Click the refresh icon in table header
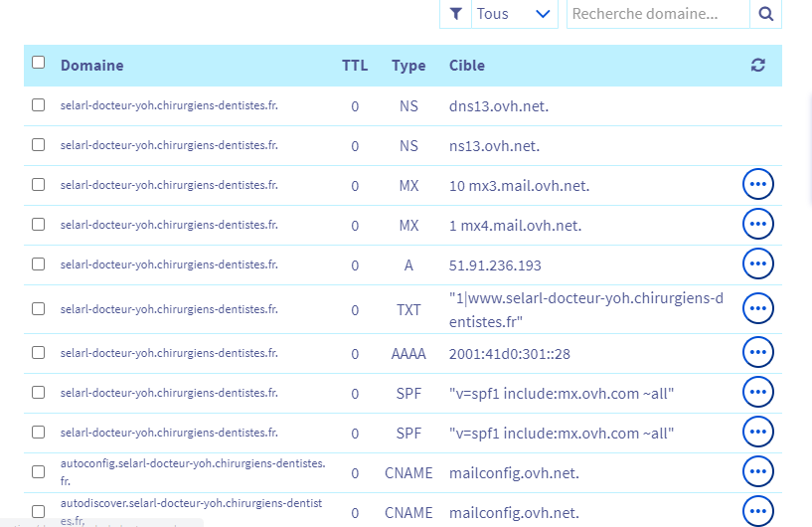 coord(758,66)
